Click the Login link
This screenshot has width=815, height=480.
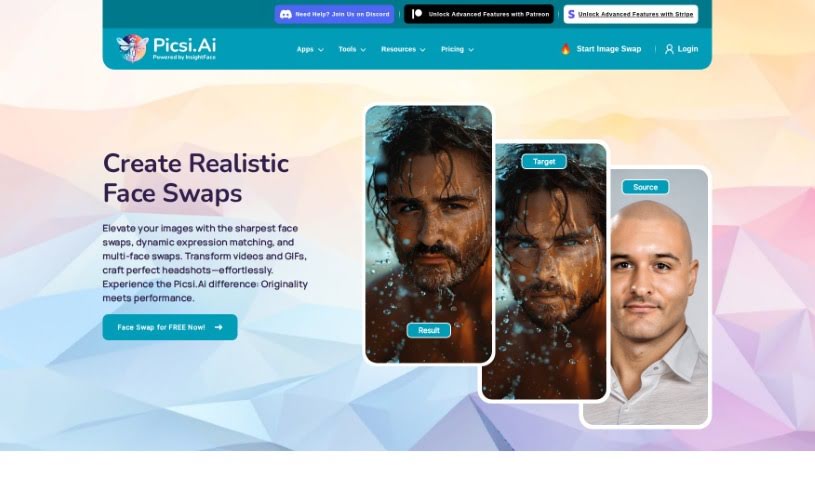click(x=688, y=49)
